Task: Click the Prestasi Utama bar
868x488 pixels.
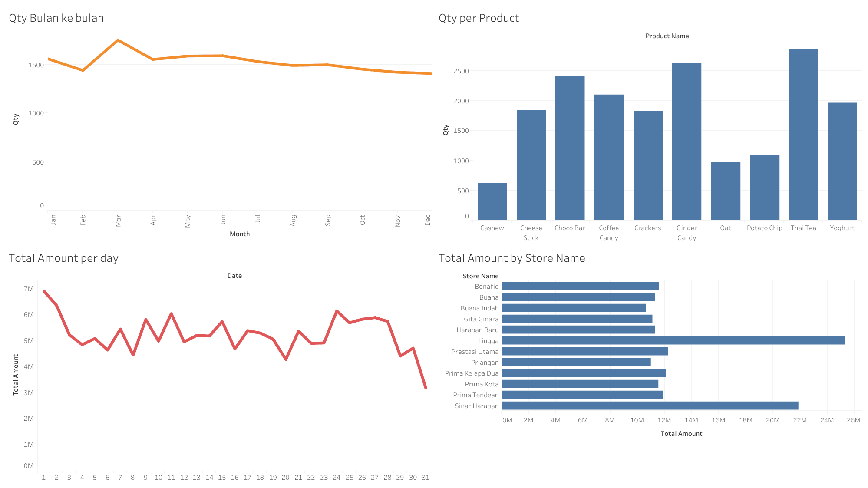Action: click(584, 351)
